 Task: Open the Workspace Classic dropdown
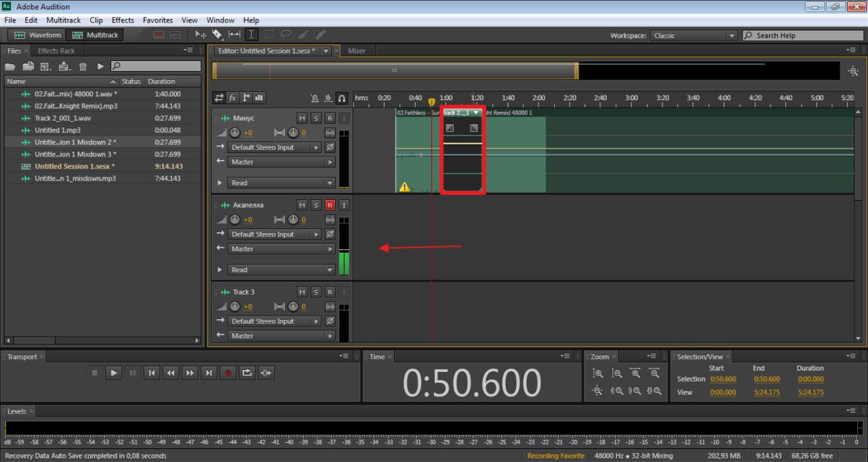point(693,35)
